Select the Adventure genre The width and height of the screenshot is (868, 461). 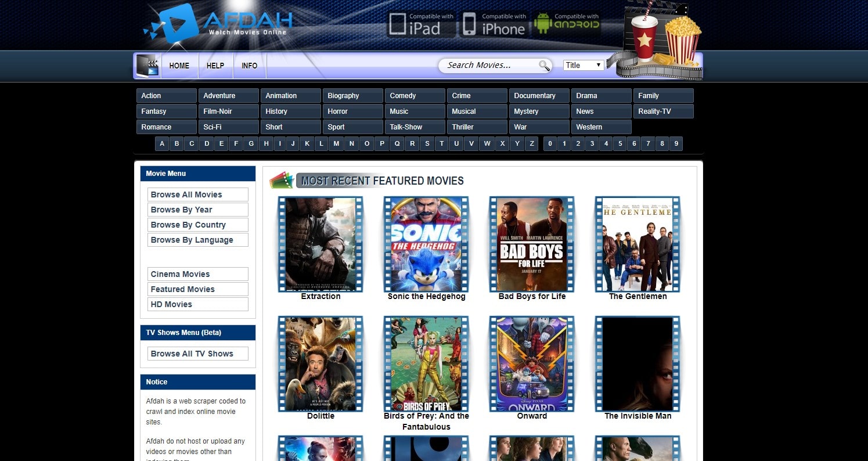click(229, 96)
